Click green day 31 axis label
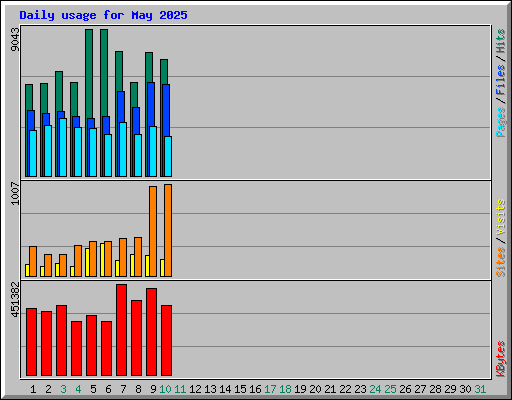The width and height of the screenshot is (512, 400). point(480,389)
